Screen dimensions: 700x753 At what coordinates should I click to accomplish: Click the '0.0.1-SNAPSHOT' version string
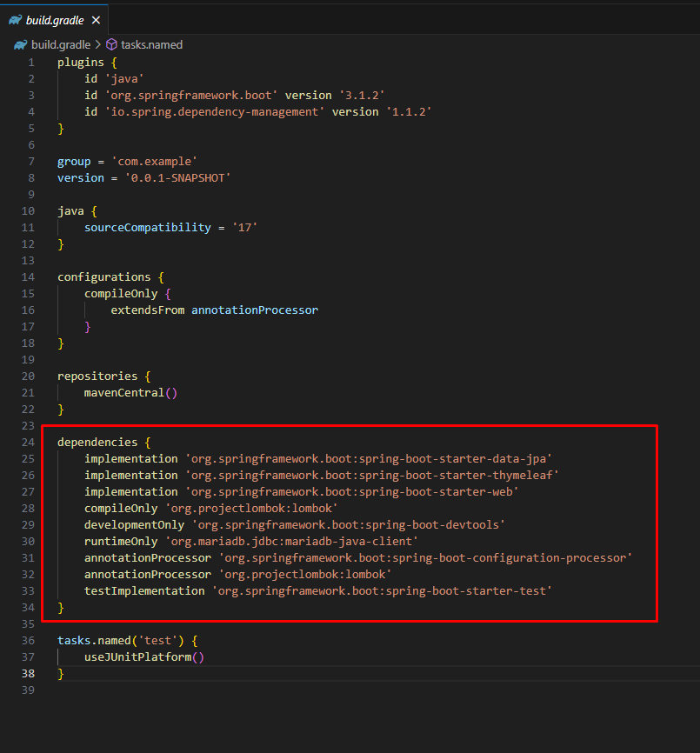(x=178, y=177)
